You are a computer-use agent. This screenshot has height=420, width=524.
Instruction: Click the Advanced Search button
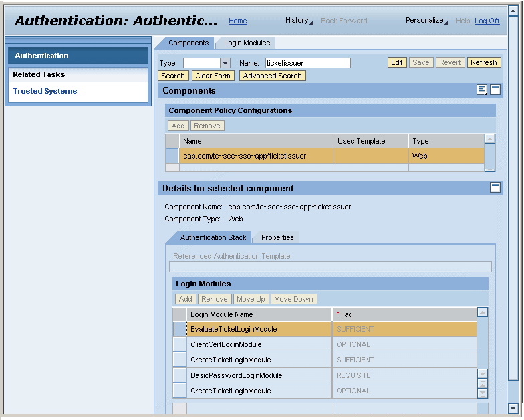(x=272, y=76)
